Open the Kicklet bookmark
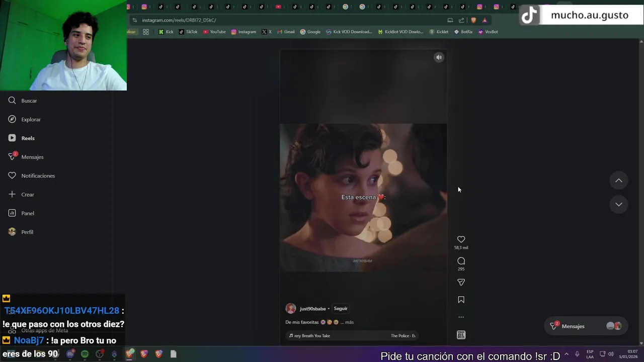Image resolution: width=644 pixels, height=362 pixels. point(439,32)
